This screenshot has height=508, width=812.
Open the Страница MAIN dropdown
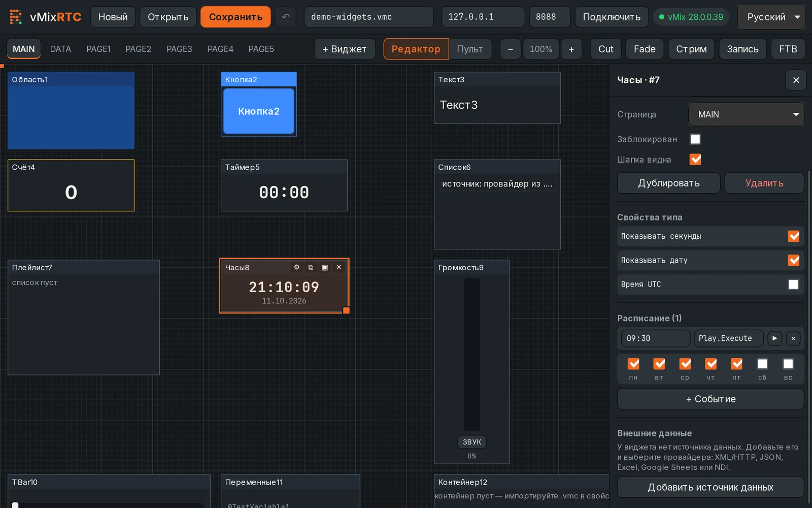[x=746, y=114]
